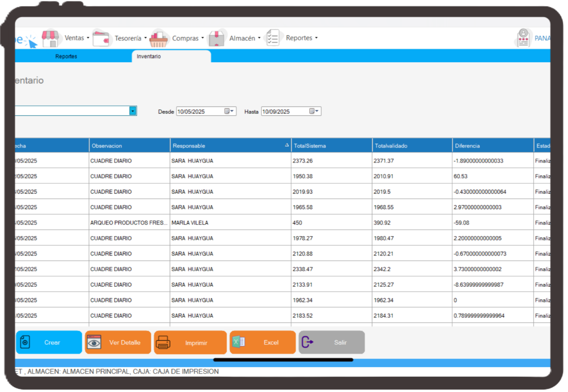Click the printer icon on Imprimir
The image size is (568, 392).
pos(163,343)
